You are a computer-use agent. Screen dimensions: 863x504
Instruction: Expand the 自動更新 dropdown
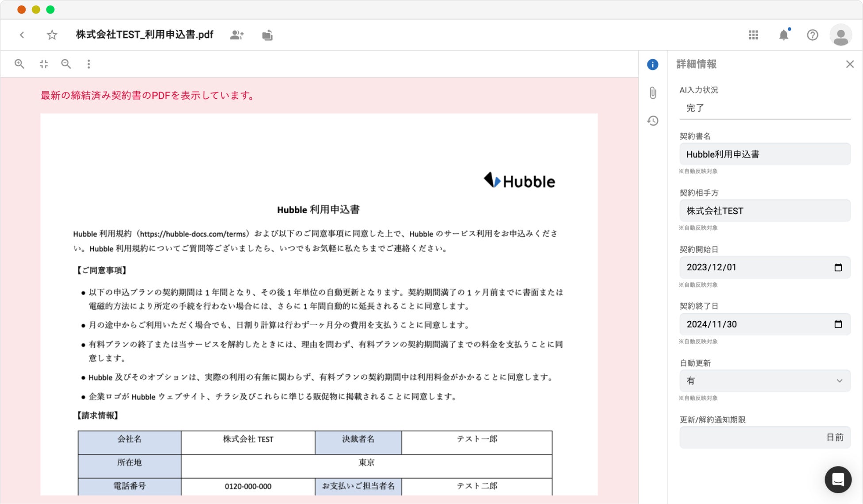click(x=765, y=381)
